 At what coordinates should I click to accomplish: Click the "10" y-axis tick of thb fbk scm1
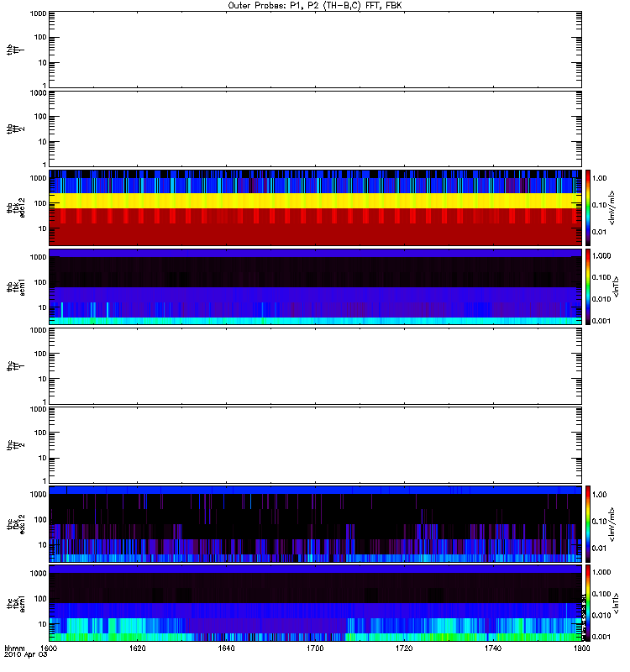pyautogui.click(x=43, y=307)
